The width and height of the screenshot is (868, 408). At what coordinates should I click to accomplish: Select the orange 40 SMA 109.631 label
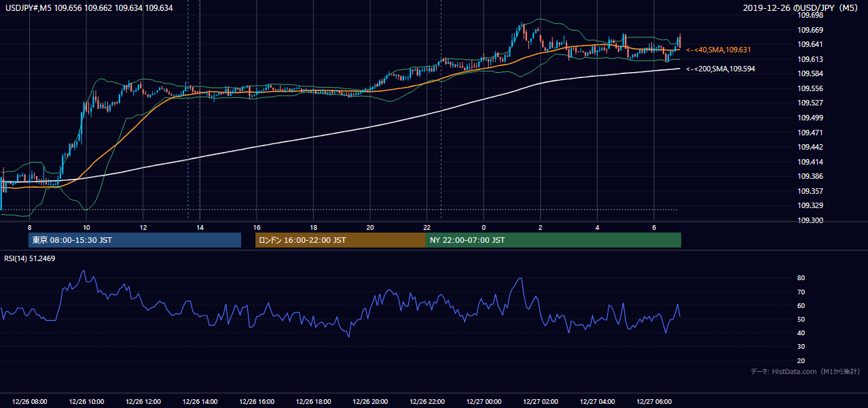pos(719,50)
